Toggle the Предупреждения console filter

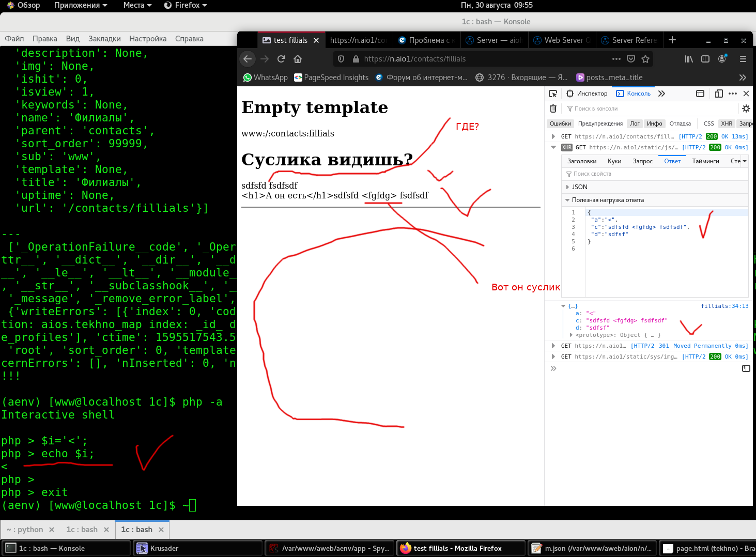coord(600,123)
